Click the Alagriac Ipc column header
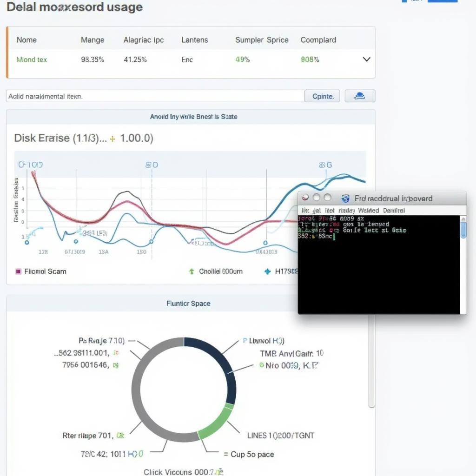The width and height of the screenshot is (476, 476). click(144, 40)
